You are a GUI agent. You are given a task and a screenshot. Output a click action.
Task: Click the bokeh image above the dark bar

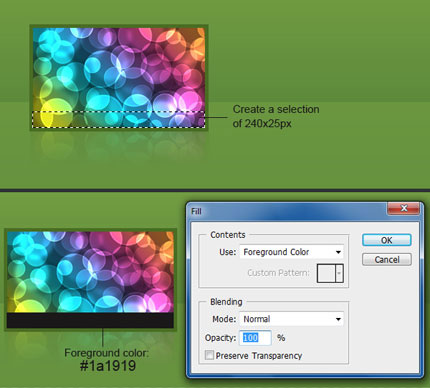(90, 272)
